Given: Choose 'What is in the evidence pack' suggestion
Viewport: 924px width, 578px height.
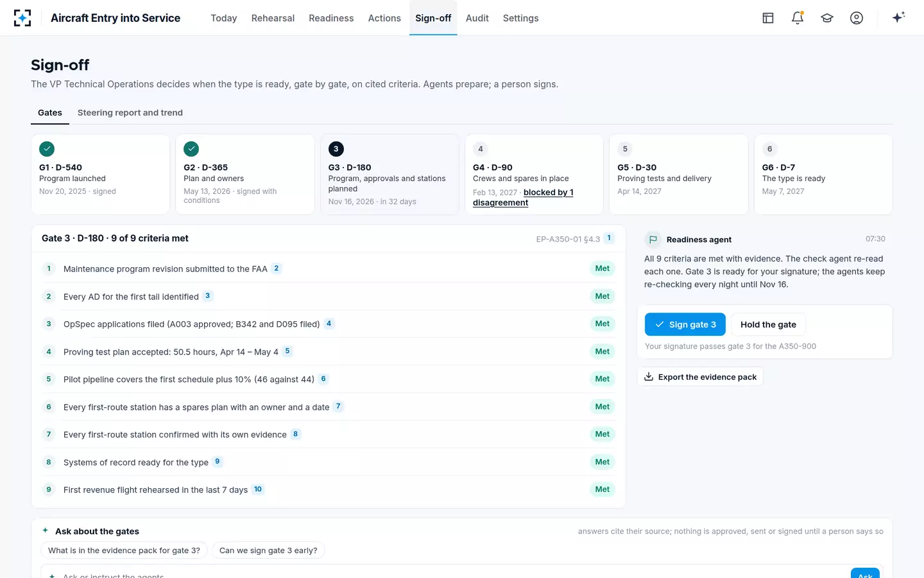Looking at the screenshot, I should click(x=124, y=550).
